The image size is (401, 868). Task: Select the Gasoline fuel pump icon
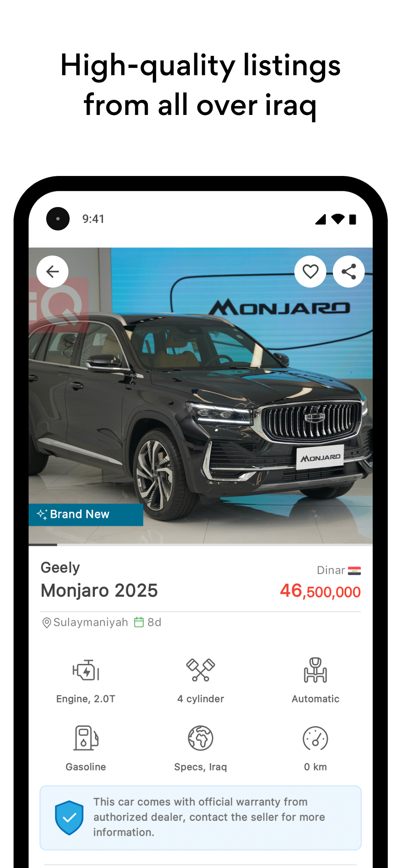click(86, 738)
